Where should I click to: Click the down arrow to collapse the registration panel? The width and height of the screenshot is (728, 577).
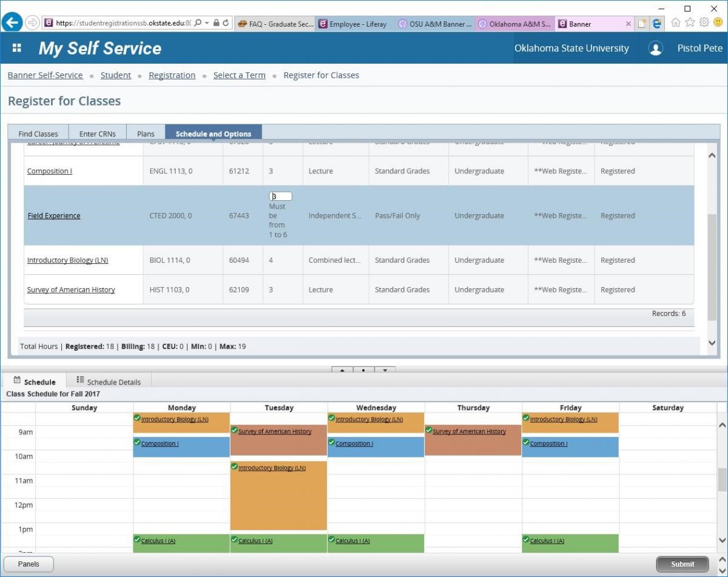tap(385, 370)
